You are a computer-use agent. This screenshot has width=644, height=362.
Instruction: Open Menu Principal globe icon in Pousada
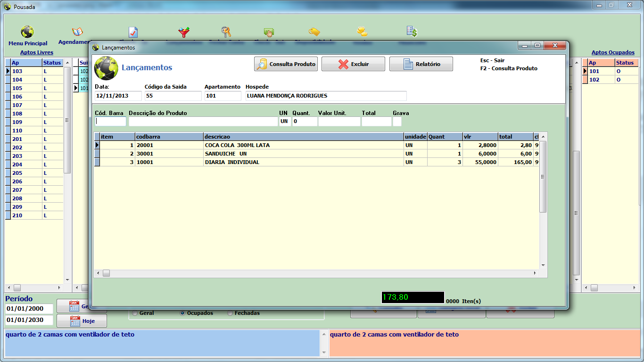pyautogui.click(x=27, y=32)
